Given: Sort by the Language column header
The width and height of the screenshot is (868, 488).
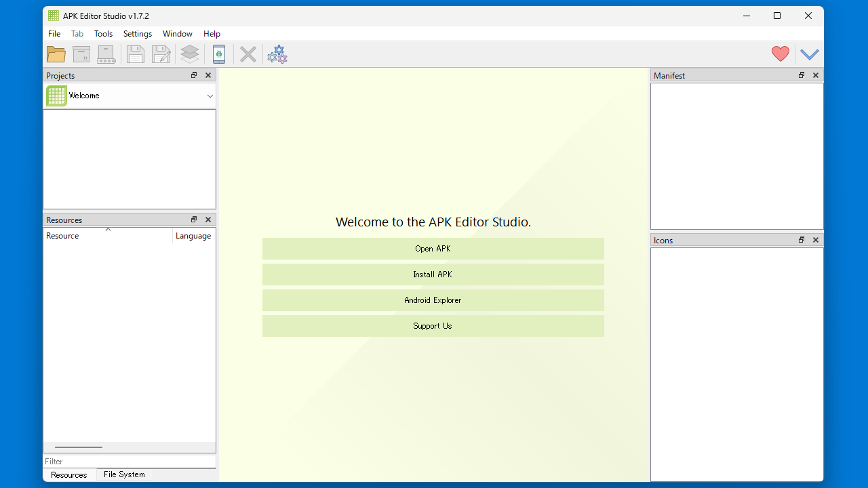Looking at the screenshot, I should pos(194,236).
